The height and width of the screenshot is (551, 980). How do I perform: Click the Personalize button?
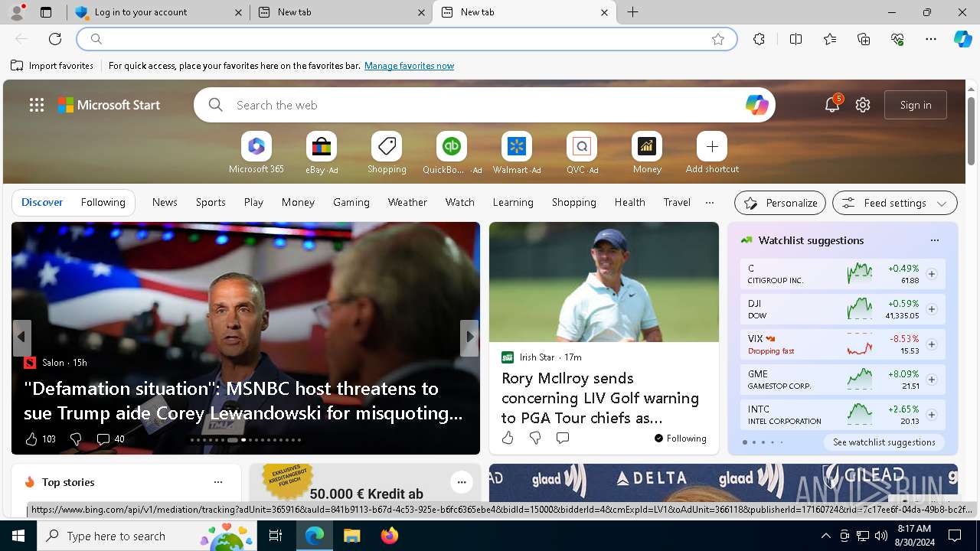tap(780, 203)
